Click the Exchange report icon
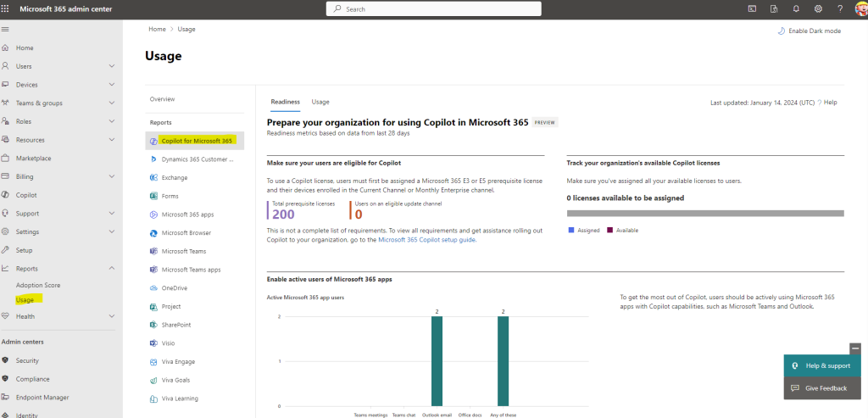The image size is (868, 418). [153, 178]
